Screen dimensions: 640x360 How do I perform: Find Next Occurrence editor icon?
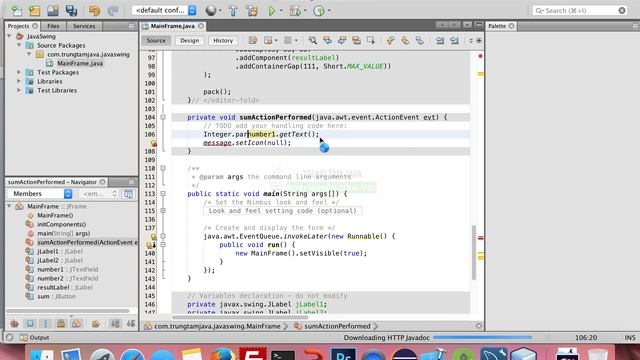[342, 40]
